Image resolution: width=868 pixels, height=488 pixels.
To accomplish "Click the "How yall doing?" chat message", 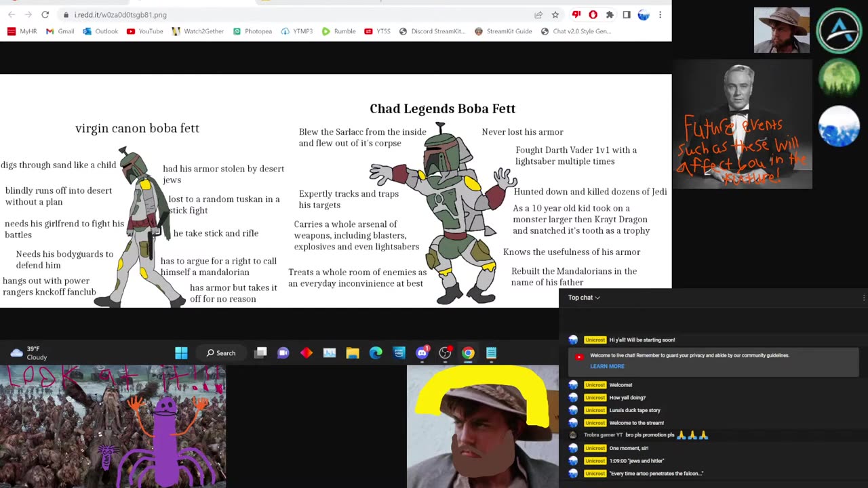I will tap(627, 397).
